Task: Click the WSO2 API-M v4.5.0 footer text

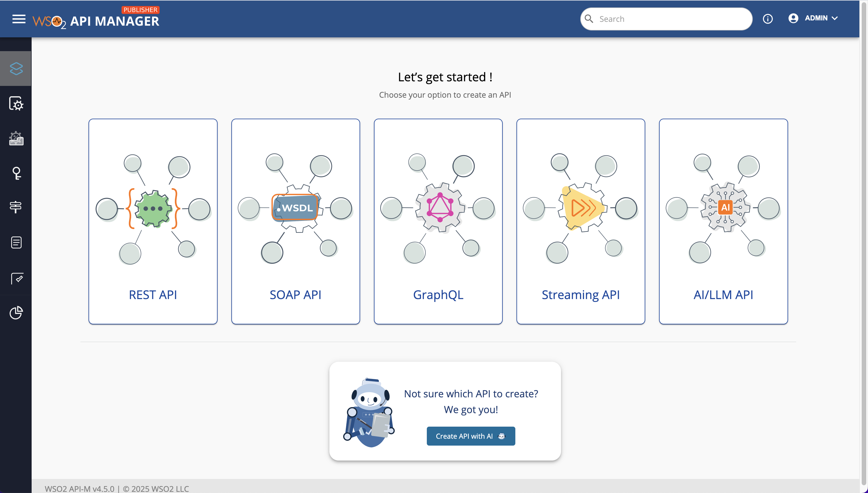Action: tap(116, 489)
